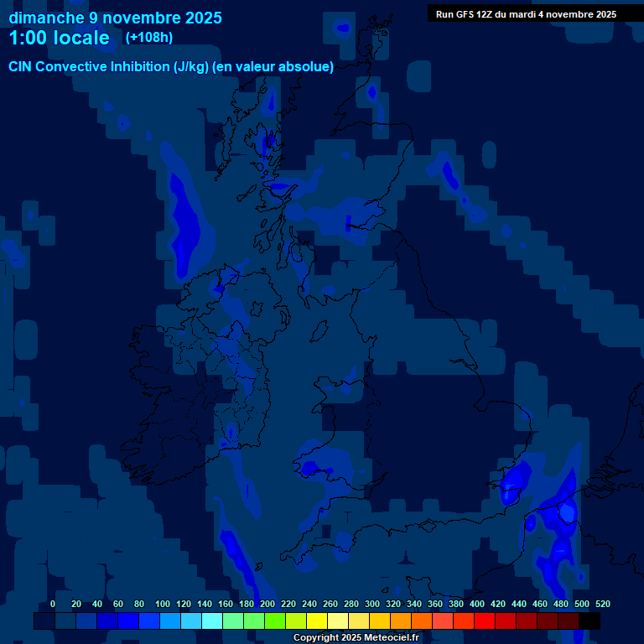This screenshot has height=644, width=644.
Task: Click the legend value '400'
Action: coord(477,604)
